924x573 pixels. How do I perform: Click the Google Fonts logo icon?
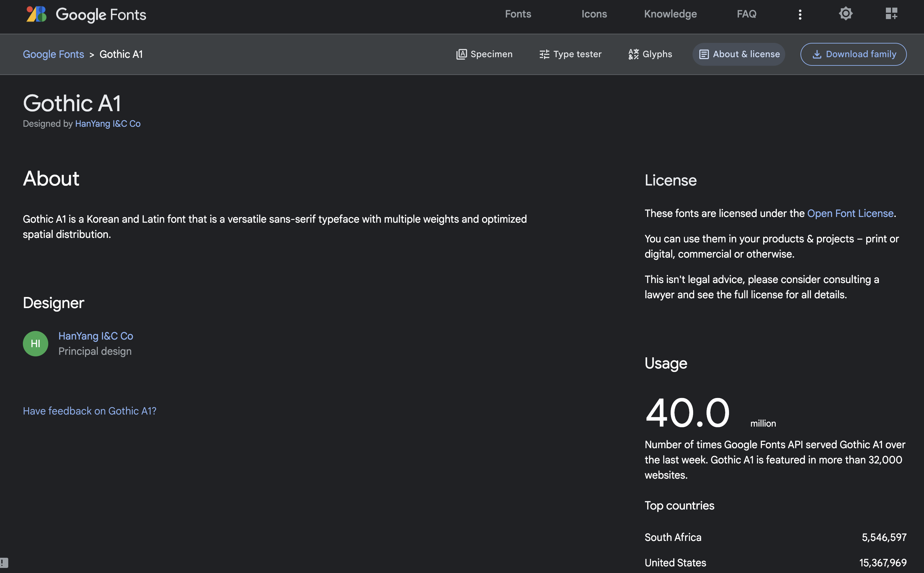pyautogui.click(x=37, y=14)
